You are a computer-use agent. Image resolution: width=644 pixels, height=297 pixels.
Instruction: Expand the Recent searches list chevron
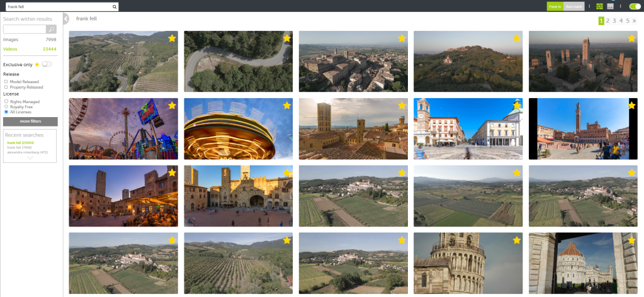[30, 158]
